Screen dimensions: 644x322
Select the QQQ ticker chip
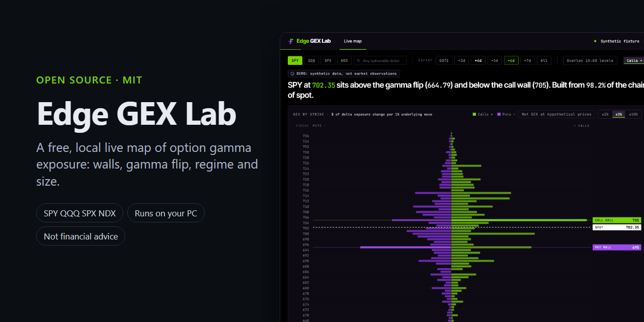[311, 60]
